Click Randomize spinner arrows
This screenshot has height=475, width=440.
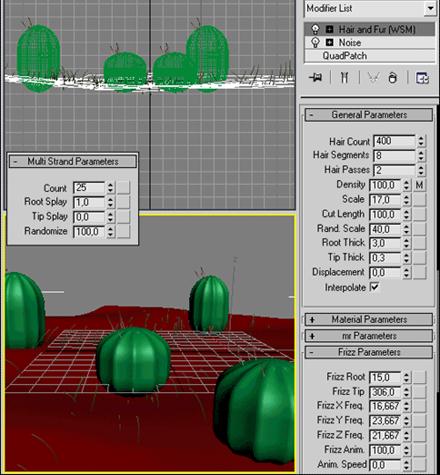click(x=110, y=231)
